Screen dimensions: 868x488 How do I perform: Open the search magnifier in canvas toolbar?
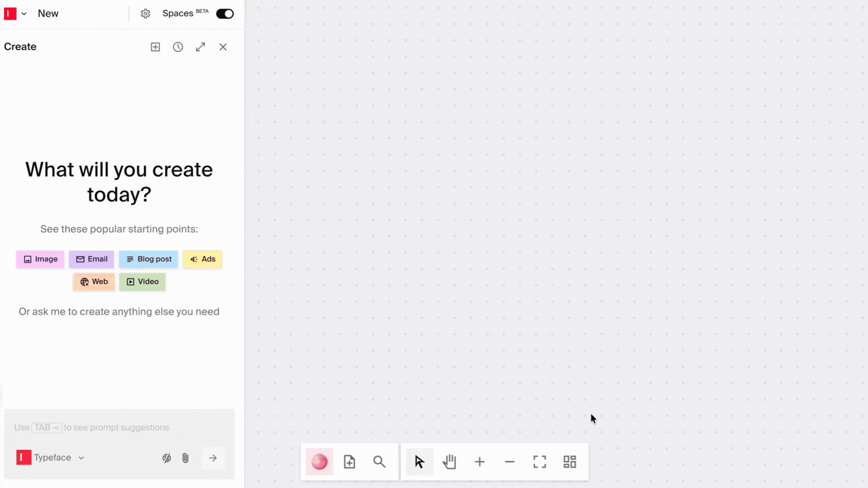(379, 461)
